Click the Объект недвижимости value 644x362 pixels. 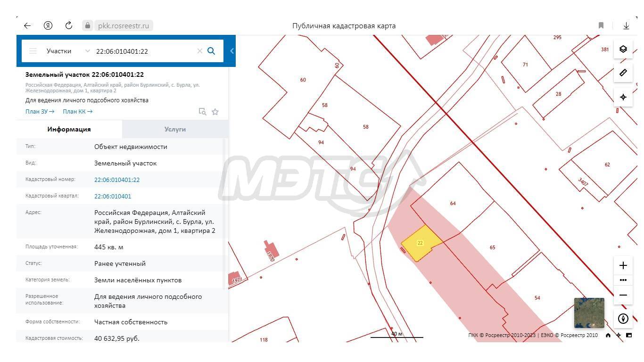click(131, 147)
